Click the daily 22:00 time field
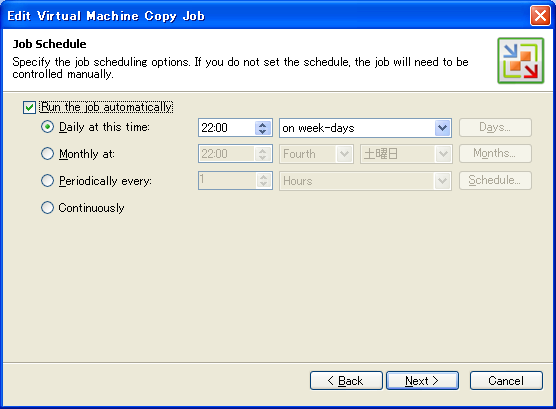The height and width of the screenshot is (409, 556). point(227,128)
